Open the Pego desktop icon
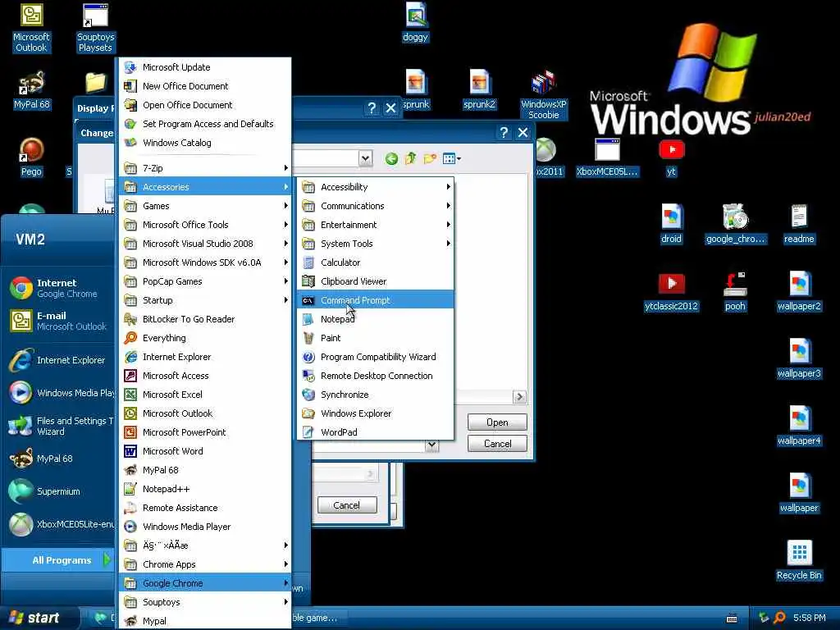 pos(31,157)
